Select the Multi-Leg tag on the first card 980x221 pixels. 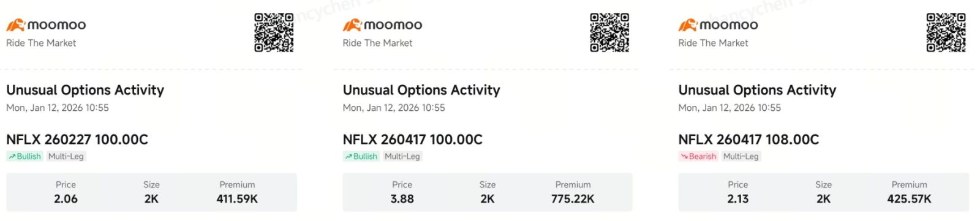[66, 157]
